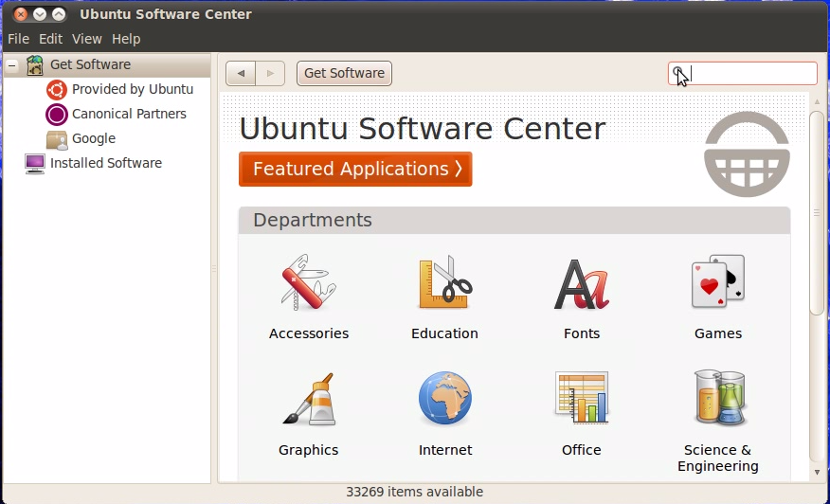Click the Office label

click(x=581, y=450)
